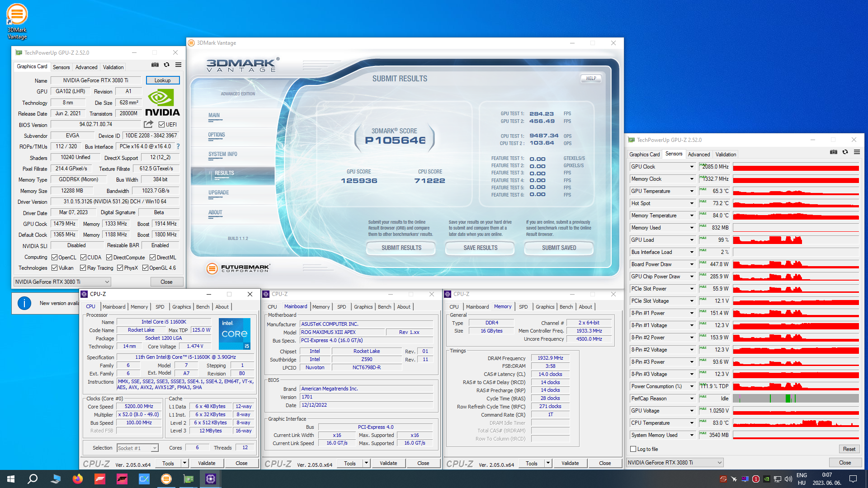Toggle the Ray Tracing checkbox

[83, 268]
